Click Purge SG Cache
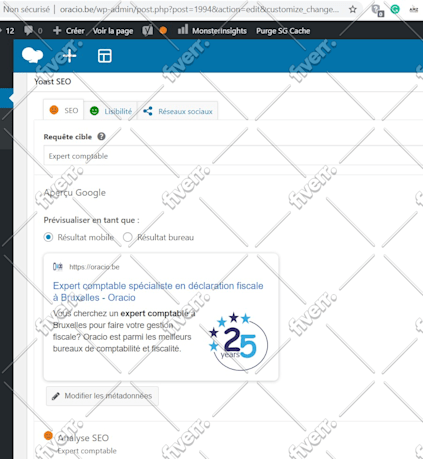423x459 pixels. tap(283, 31)
